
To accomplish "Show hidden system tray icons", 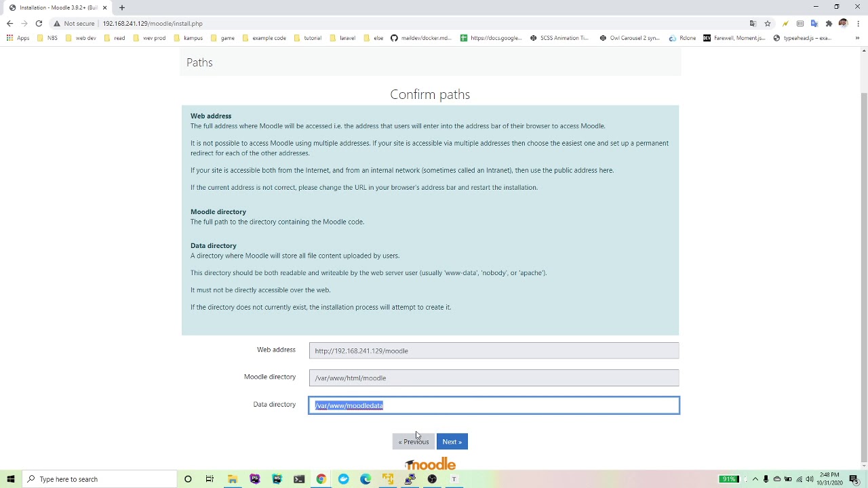I will click(755, 479).
